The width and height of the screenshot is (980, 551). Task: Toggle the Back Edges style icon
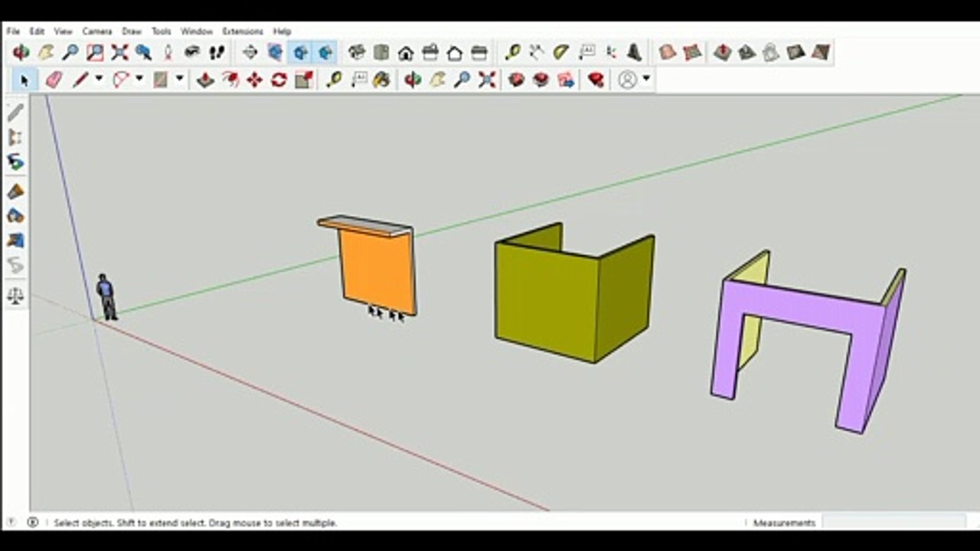(x=275, y=52)
